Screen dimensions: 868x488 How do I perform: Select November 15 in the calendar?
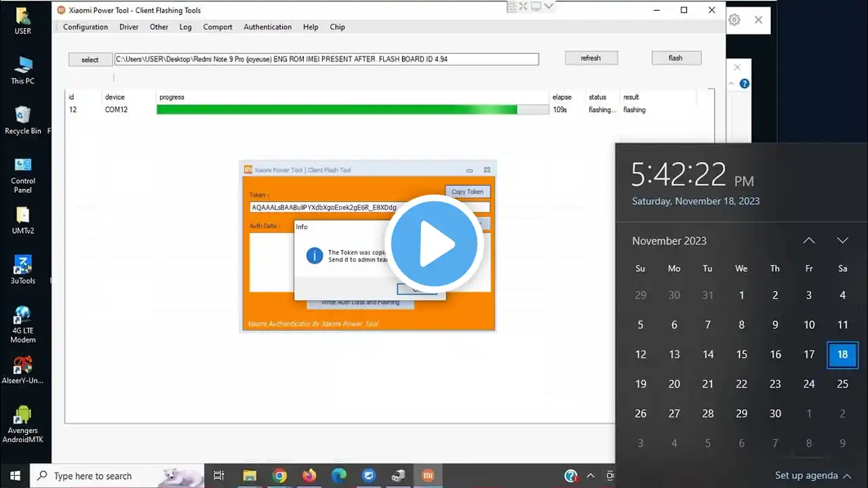(741, 354)
